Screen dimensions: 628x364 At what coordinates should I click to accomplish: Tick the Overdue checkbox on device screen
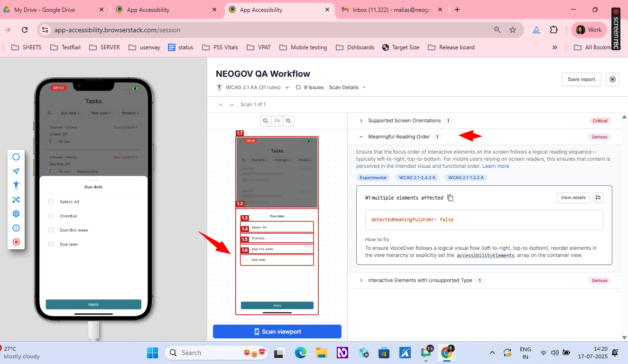(x=51, y=216)
